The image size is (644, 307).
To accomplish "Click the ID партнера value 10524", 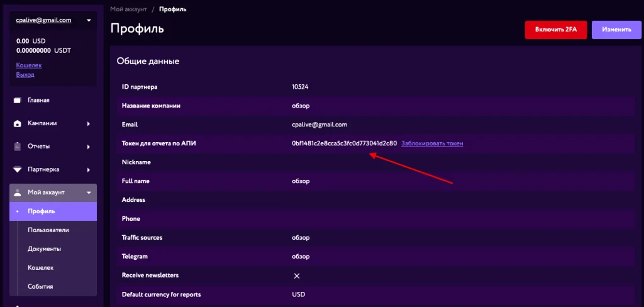I will tap(300, 87).
